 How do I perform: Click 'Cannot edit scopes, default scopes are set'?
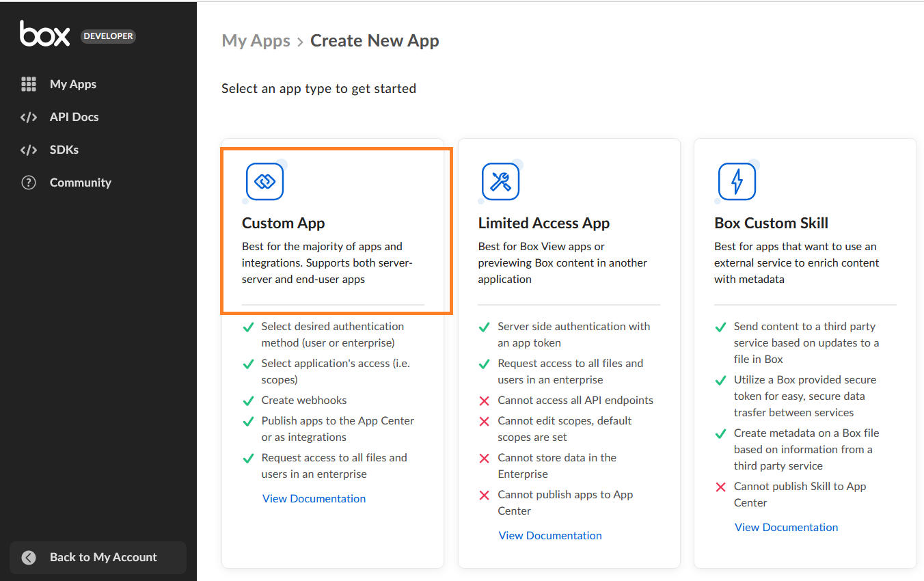[565, 429]
